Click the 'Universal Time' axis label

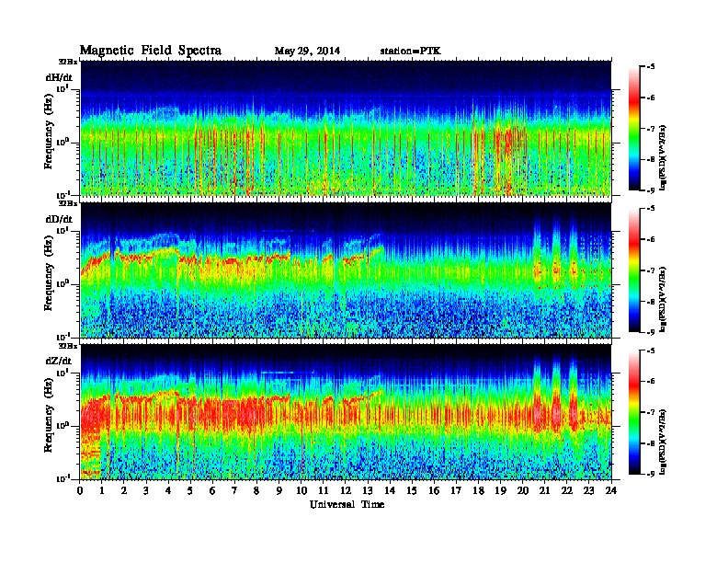click(x=347, y=504)
